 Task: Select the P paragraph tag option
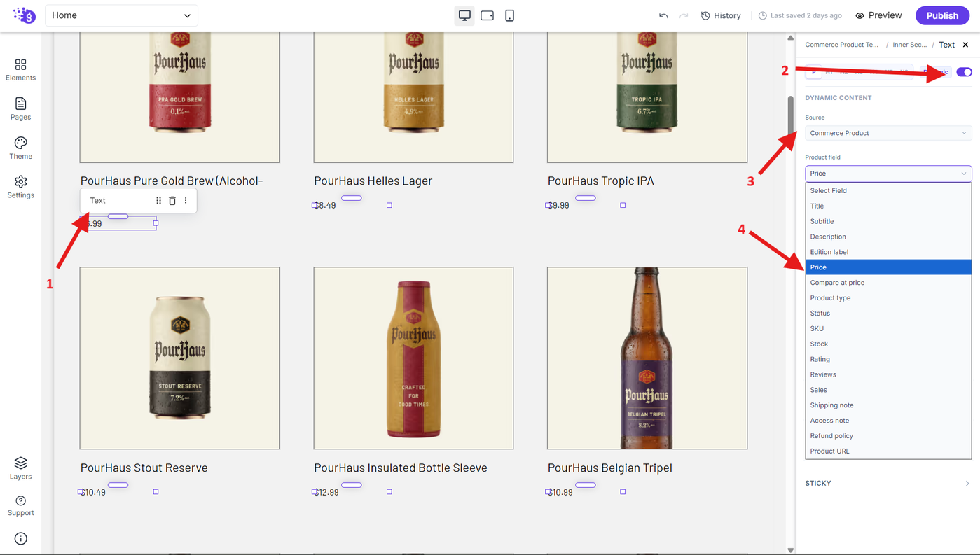813,72
